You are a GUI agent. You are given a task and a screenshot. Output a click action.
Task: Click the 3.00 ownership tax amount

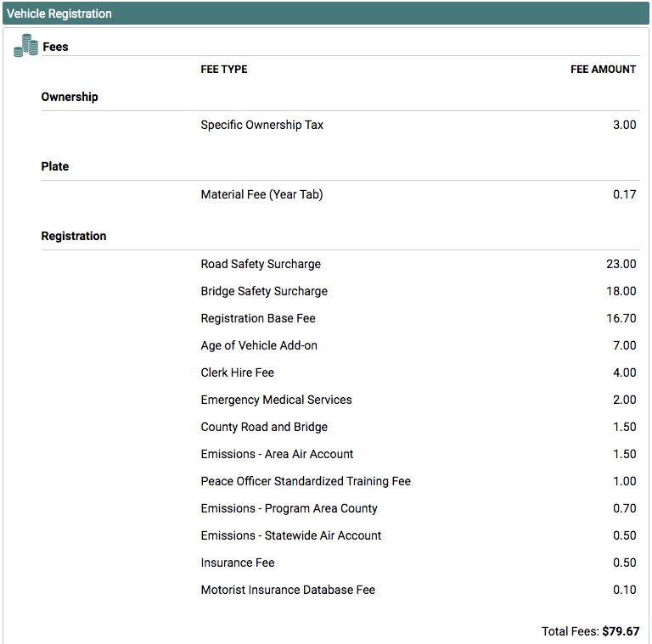pos(624,125)
